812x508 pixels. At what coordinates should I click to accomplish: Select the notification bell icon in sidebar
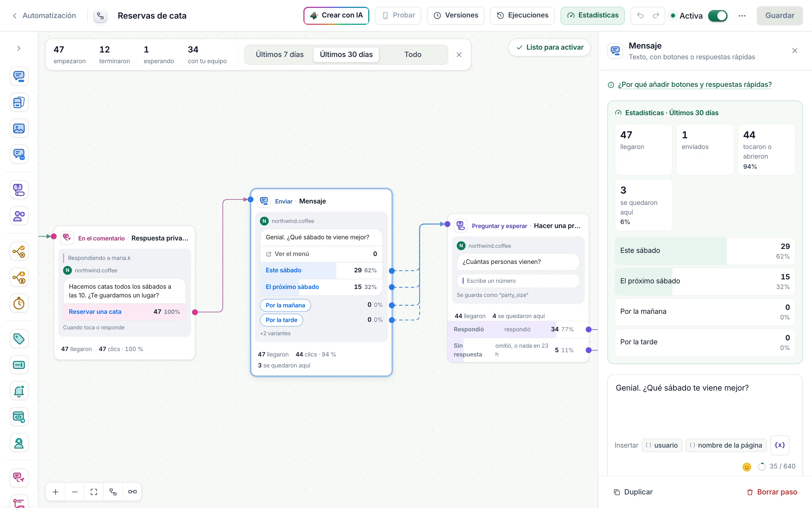coord(19,391)
